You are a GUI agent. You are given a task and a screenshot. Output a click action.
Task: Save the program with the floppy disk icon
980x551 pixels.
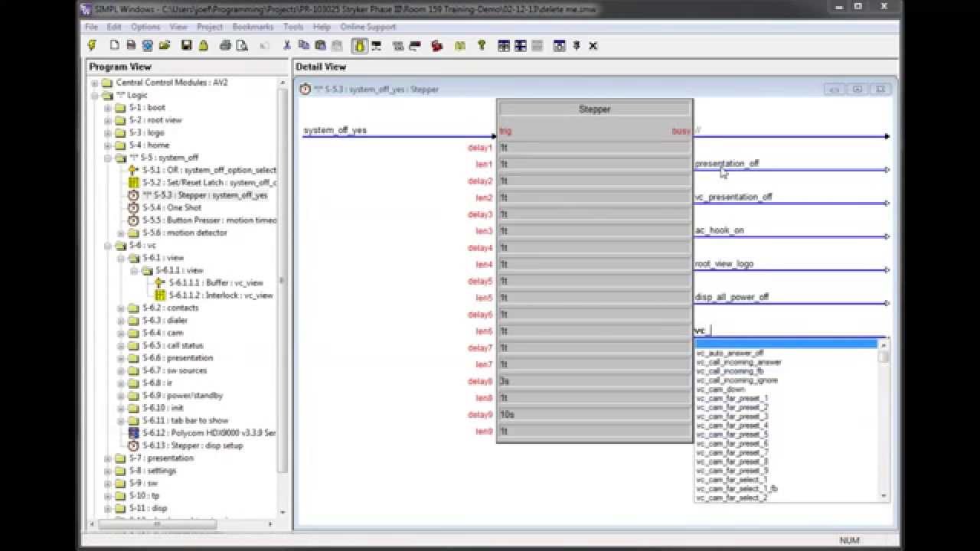[x=186, y=46]
